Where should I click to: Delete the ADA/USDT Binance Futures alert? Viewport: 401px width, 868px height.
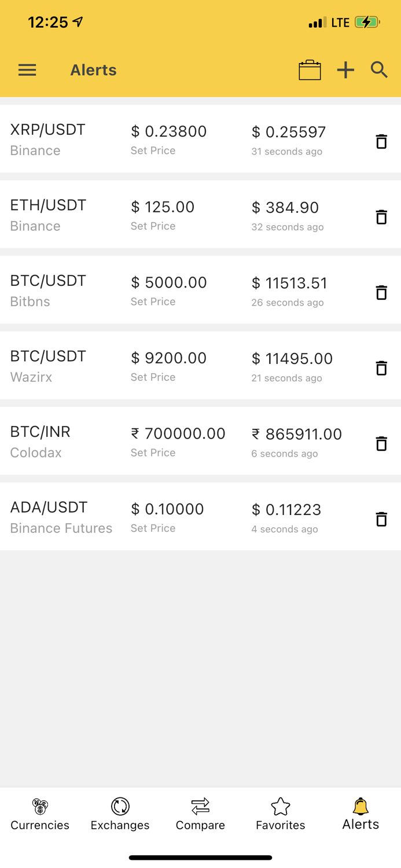381,519
